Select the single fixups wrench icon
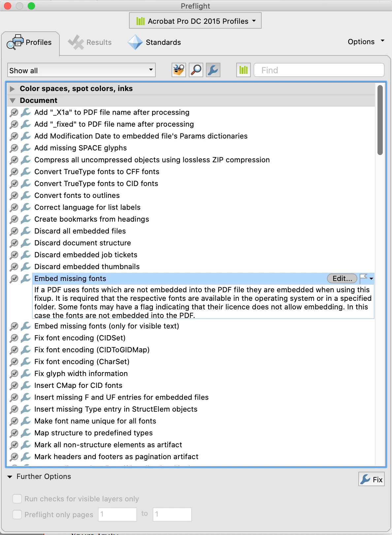392x535 pixels. [x=213, y=70]
